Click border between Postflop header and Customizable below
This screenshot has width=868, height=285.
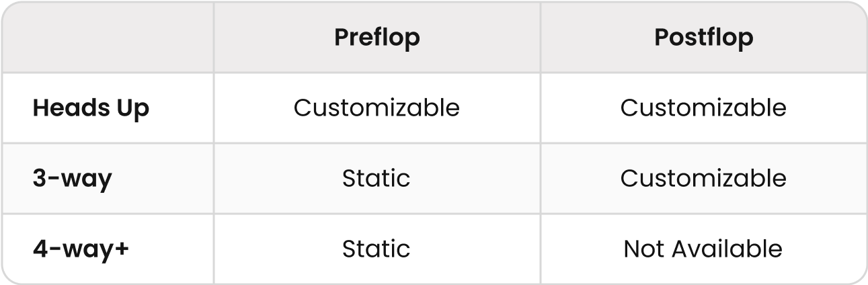703,73
